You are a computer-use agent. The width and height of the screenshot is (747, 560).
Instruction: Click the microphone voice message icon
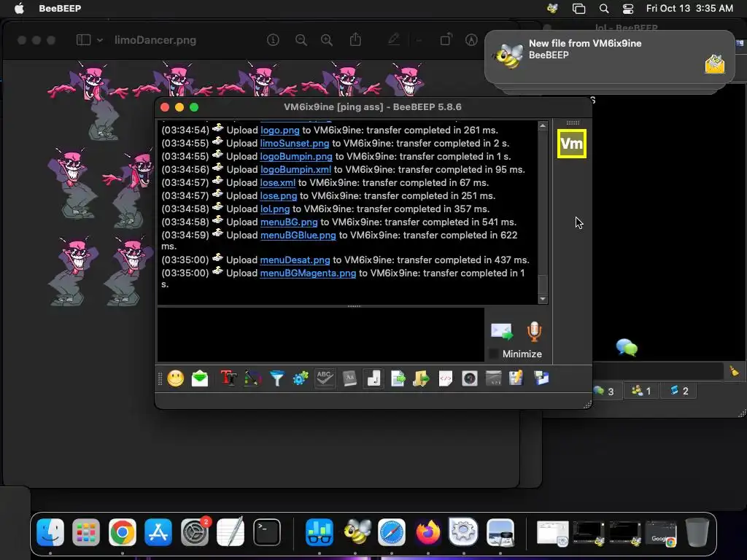pyautogui.click(x=534, y=332)
